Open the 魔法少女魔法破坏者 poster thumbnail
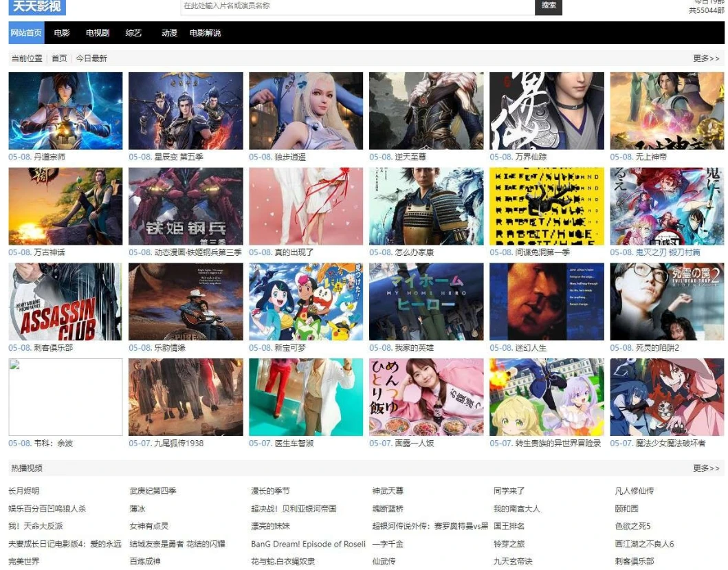This screenshot has width=728, height=570. [x=668, y=397]
